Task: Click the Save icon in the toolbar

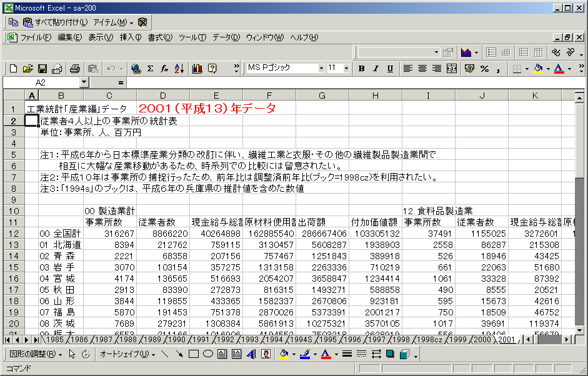Action: pos(42,69)
